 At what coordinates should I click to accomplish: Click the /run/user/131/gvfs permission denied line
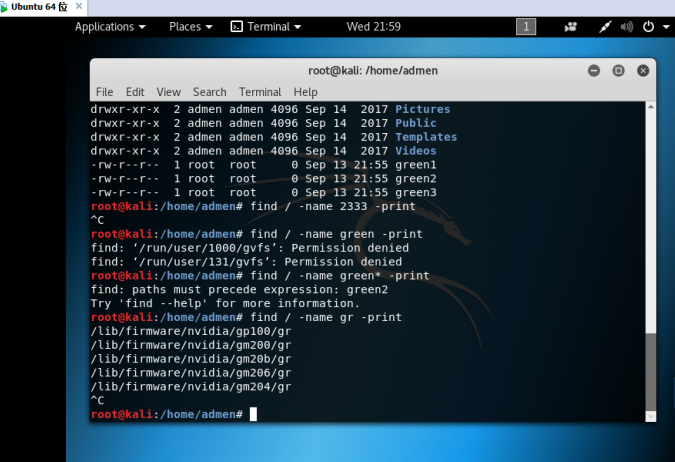point(246,262)
